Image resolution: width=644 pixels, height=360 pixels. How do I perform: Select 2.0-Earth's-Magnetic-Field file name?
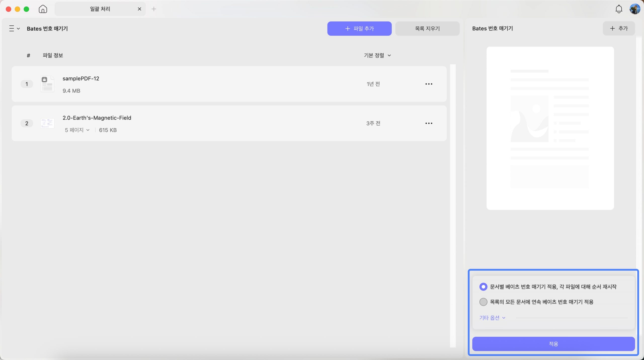click(97, 118)
